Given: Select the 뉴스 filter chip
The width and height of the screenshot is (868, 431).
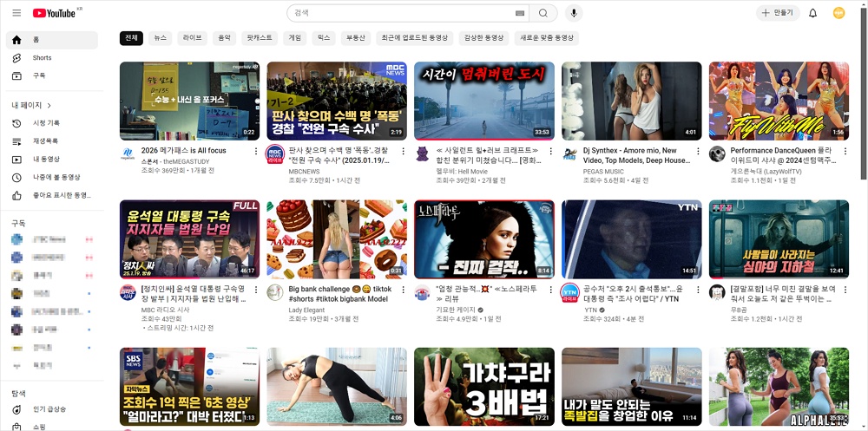Looking at the screenshot, I should coord(161,38).
